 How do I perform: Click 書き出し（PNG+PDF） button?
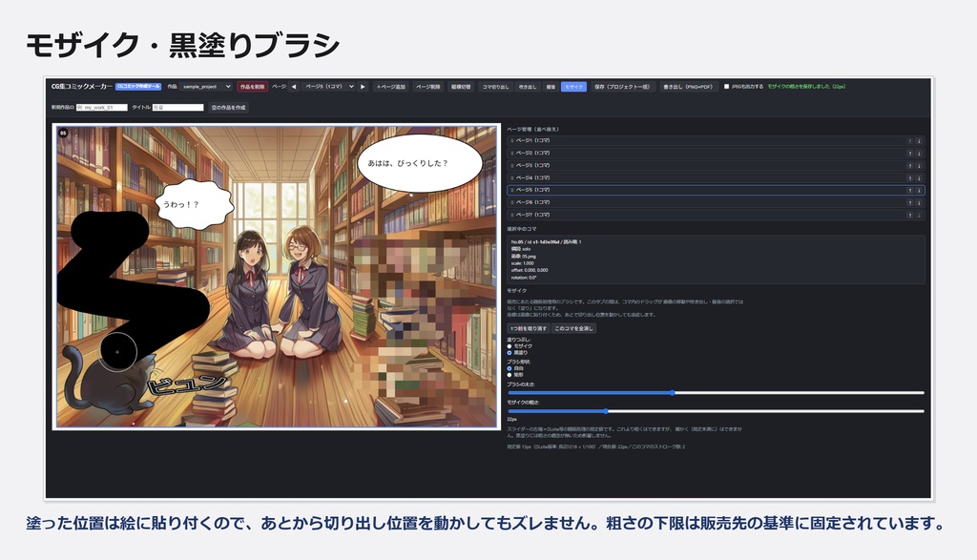(688, 87)
